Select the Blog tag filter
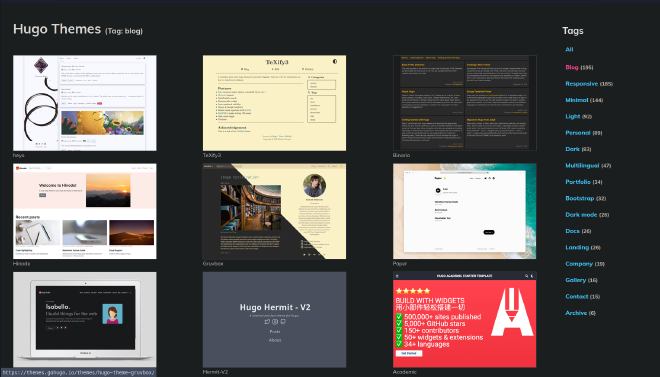 click(x=572, y=67)
